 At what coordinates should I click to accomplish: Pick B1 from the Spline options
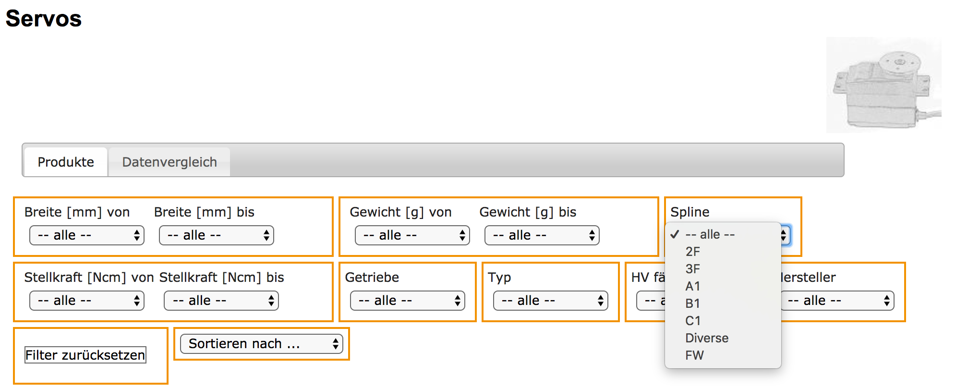693,303
